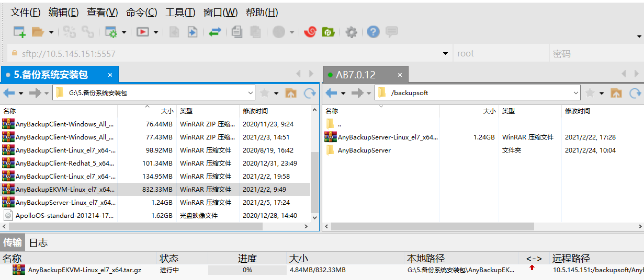The image size is (644, 280).
Task: Open the session properties gear-window icon
Action: (111, 32)
